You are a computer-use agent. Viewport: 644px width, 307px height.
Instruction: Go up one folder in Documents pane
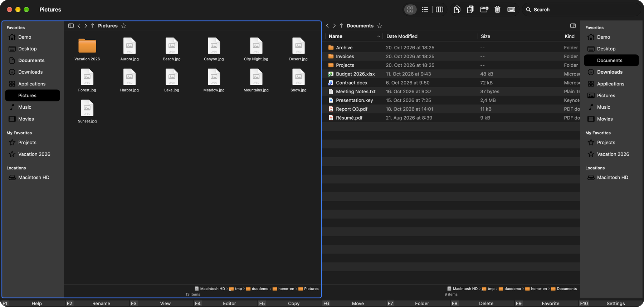pos(341,26)
